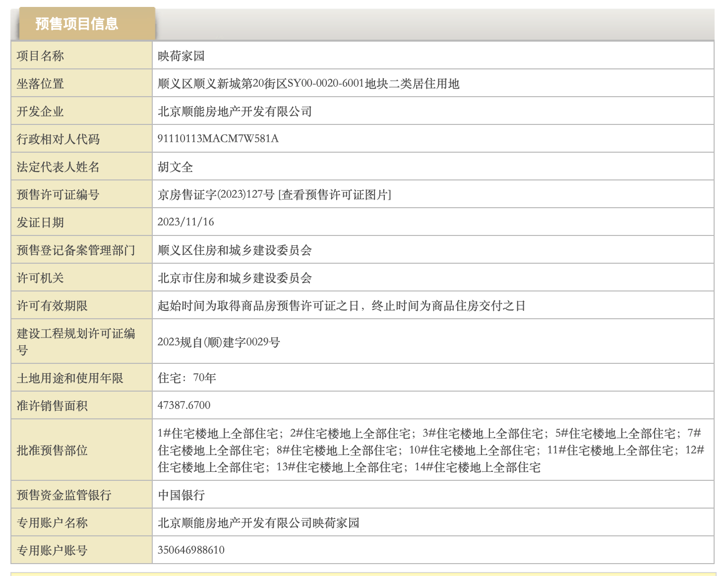728x576 pixels.
Task: Click label 法定代表人姓名
Action: pyautogui.click(x=58, y=167)
